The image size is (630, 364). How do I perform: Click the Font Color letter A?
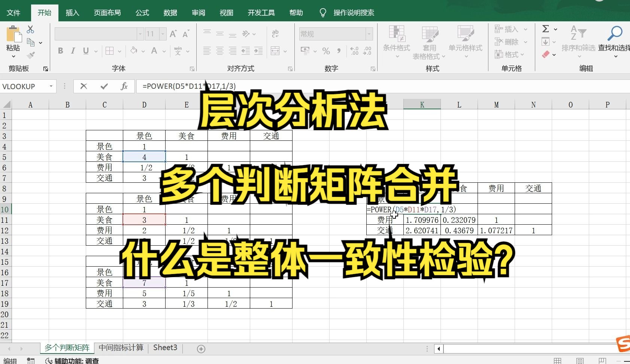coord(154,51)
